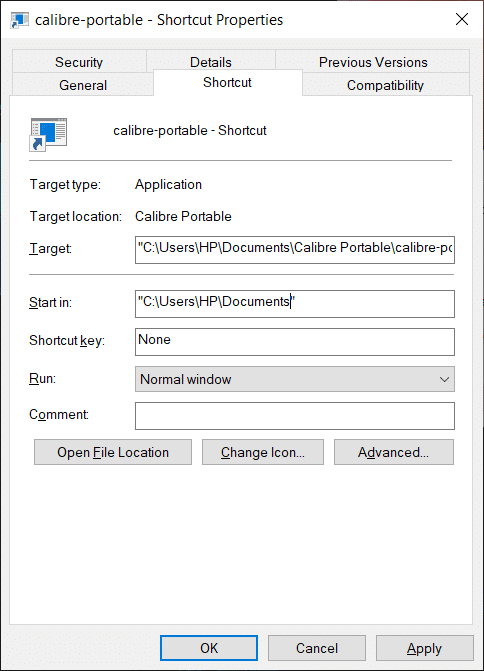Click the calibre-portable shortcut icon

click(48, 134)
